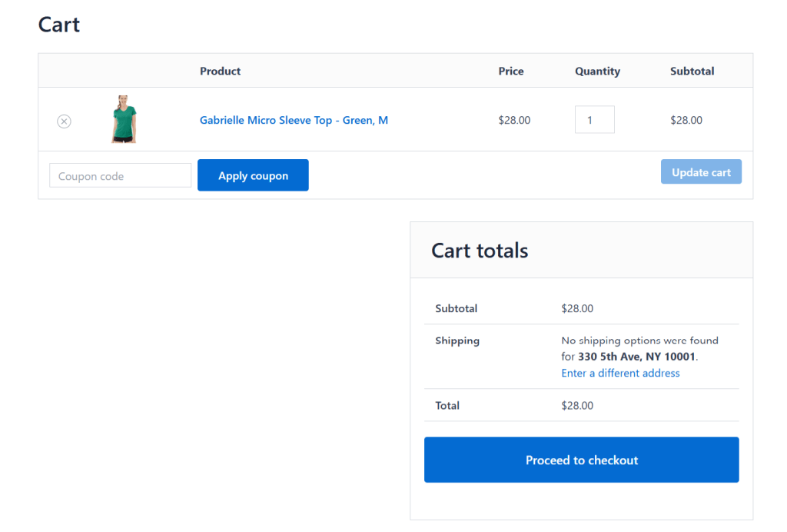Screen dimensions: 787x532
Task: Open the green top product thumbnail
Action: pyautogui.click(x=124, y=120)
